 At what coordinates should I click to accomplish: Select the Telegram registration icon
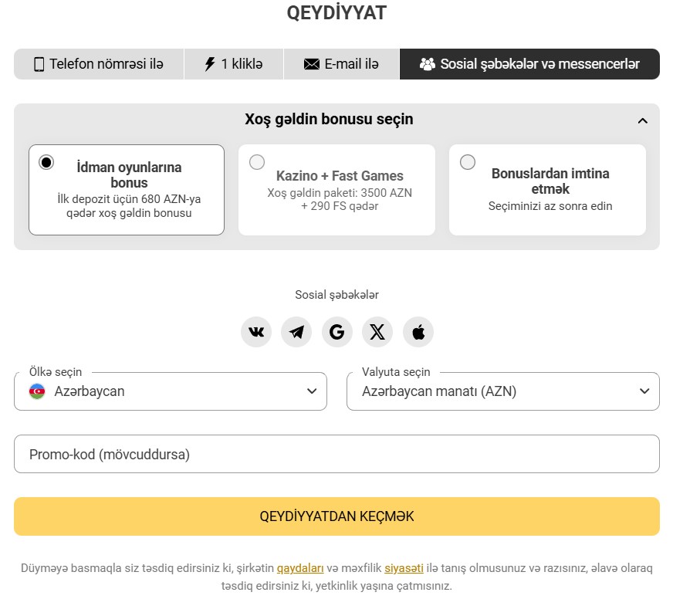click(x=296, y=331)
